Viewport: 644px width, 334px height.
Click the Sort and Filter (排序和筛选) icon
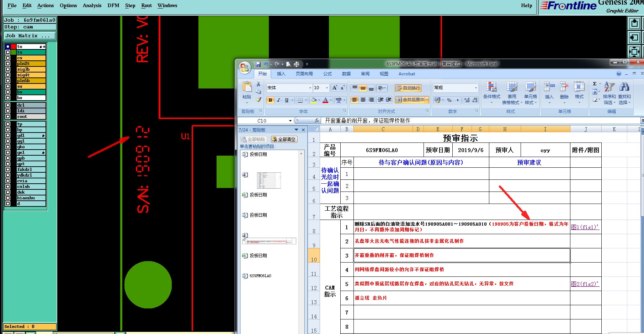point(609,87)
